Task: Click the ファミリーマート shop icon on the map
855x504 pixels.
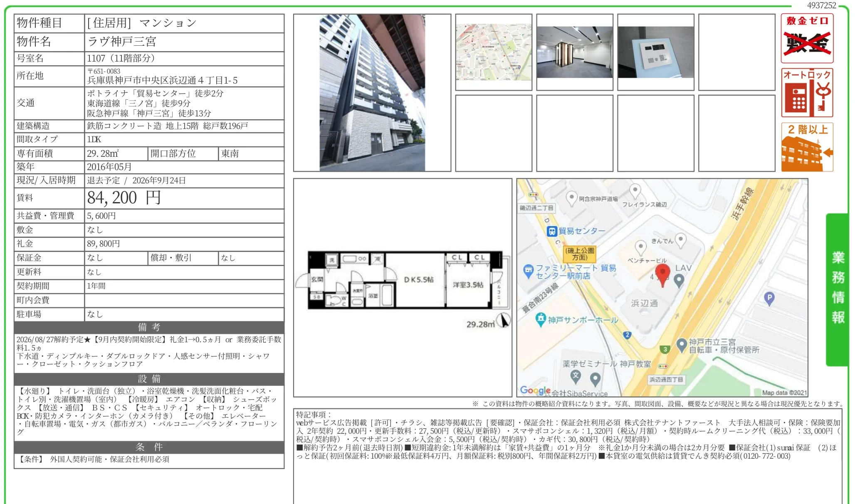Action: (528, 271)
